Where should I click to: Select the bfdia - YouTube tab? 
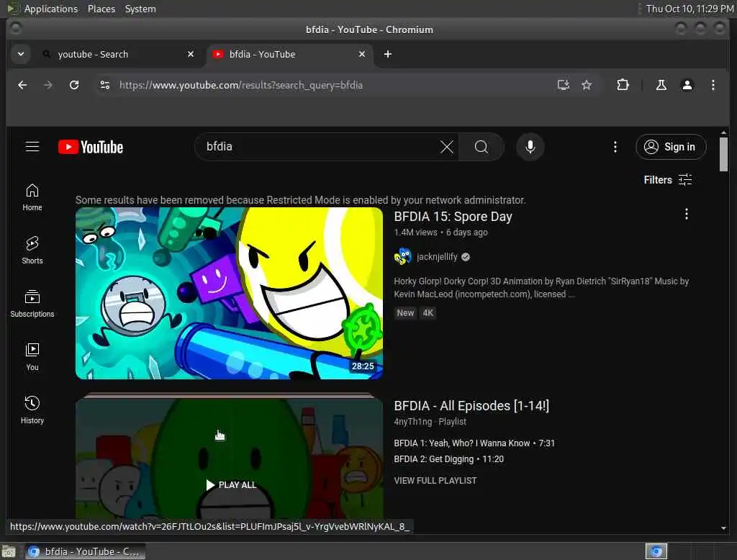pos(289,54)
